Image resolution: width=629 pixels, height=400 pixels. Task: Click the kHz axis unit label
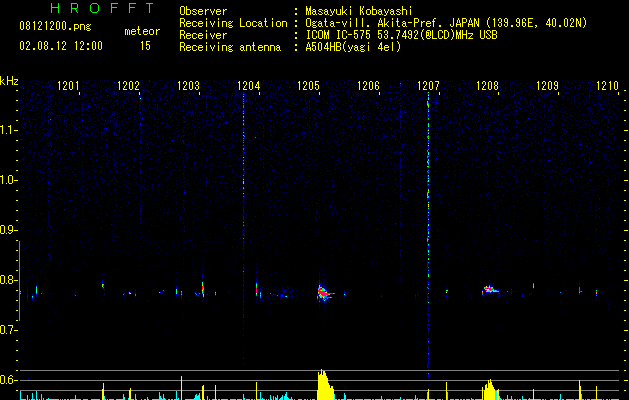(x=9, y=81)
